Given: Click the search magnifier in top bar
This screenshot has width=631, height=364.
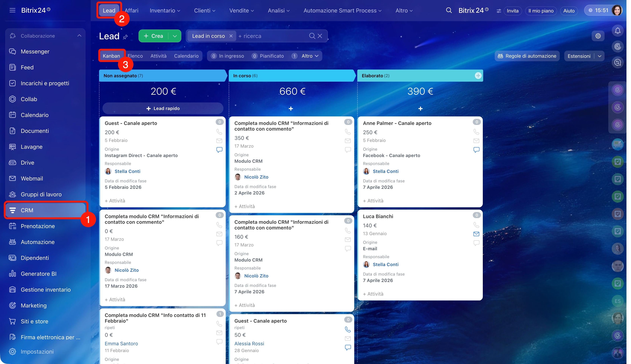Looking at the screenshot, I should click(449, 11).
